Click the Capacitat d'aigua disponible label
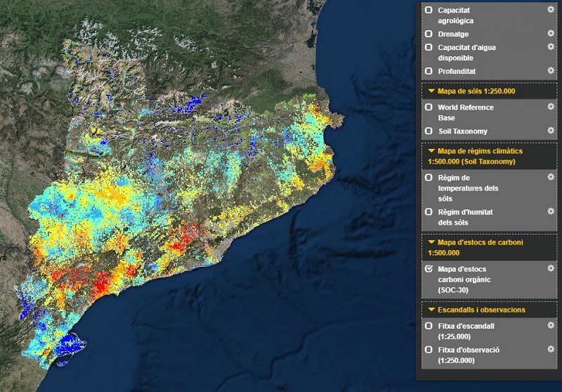Image resolution: width=562 pixels, height=392 pixels. pyautogui.click(x=466, y=53)
